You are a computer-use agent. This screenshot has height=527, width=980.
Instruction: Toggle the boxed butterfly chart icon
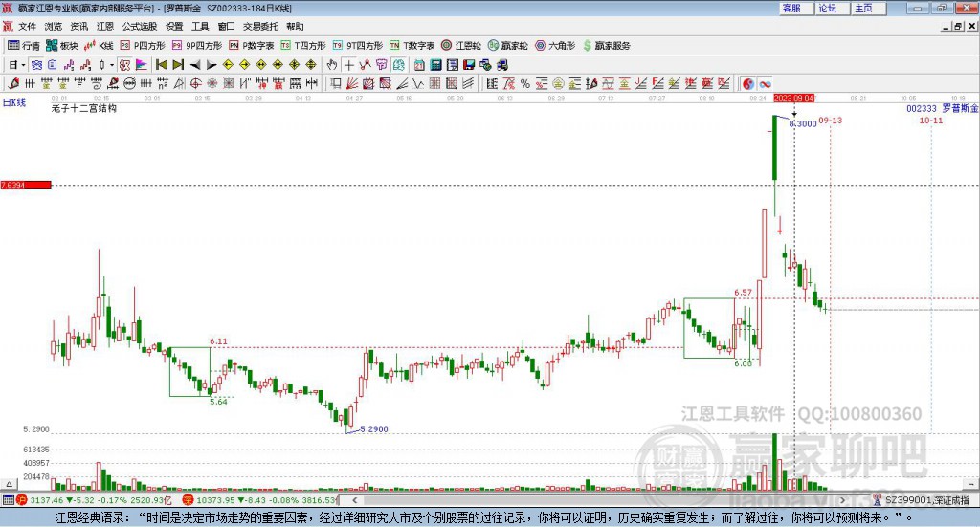pyautogui.click(x=36, y=65)
